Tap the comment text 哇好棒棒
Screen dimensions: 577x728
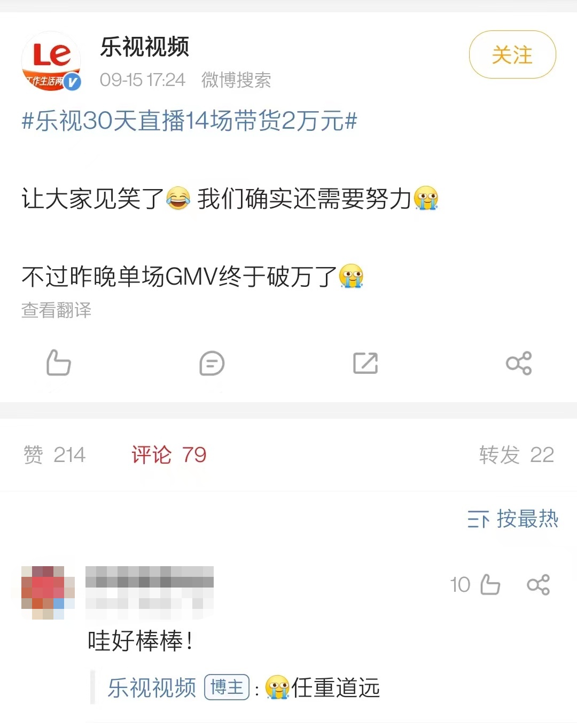[141, 641]
